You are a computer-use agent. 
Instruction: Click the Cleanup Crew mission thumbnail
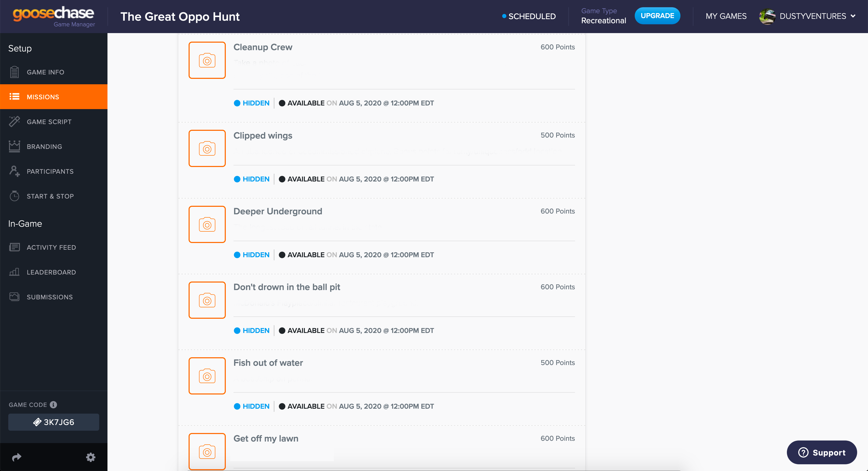(207, 60)
